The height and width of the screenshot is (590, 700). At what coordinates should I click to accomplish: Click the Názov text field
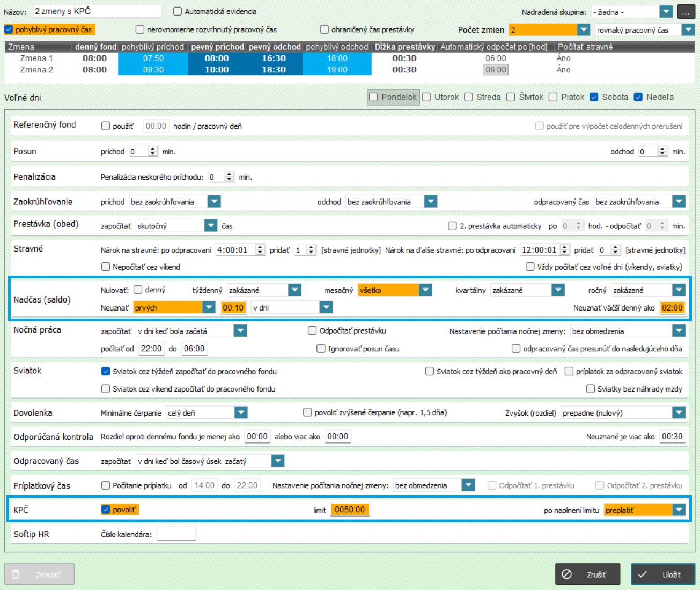[x=97, y=11]
